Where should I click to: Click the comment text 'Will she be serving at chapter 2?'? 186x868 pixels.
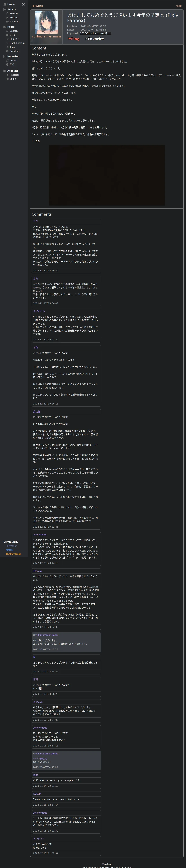tap(56, 780)
